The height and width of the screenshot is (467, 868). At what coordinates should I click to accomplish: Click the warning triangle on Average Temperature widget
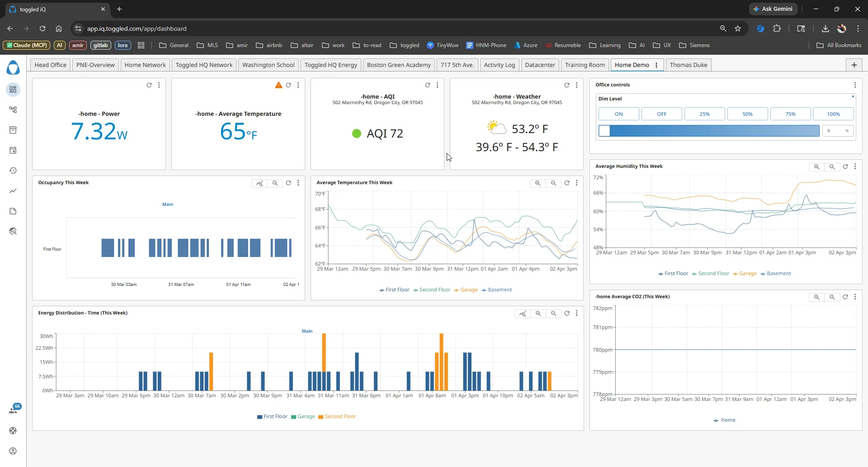pyautogui.click(x=278, y=85)
